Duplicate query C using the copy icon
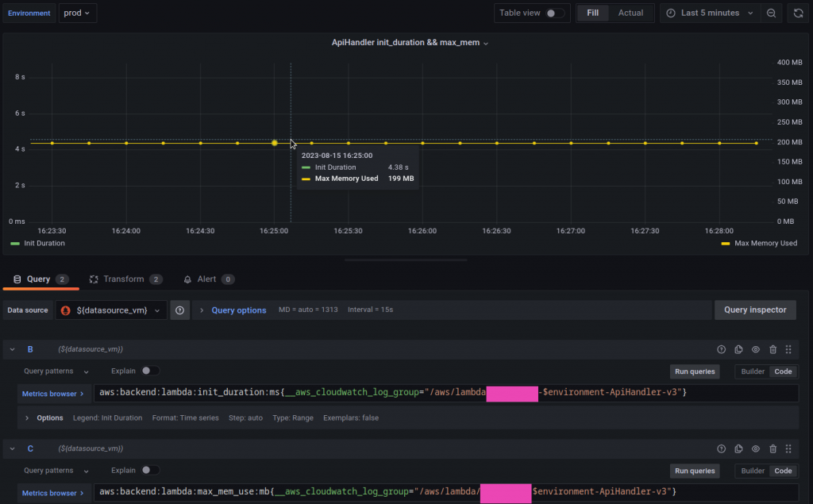 [x=738, y=448]
